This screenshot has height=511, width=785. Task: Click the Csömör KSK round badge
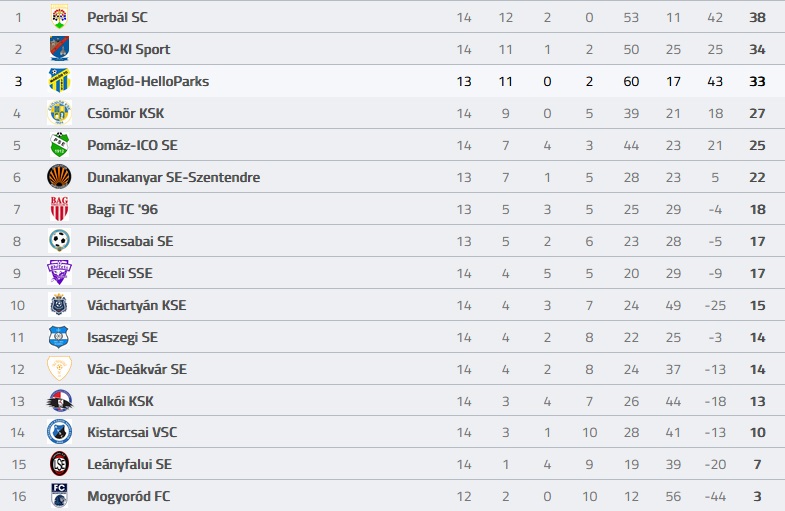(59, 113)
